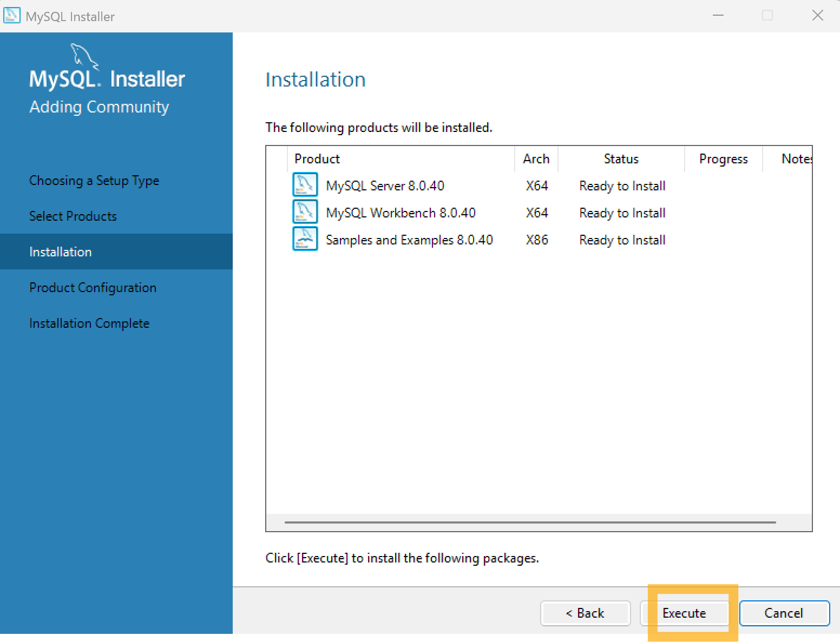This screenshot has width=840, height=642.
Task: Go to the Choosing a Setup Type step
Action: pos(94,180)
